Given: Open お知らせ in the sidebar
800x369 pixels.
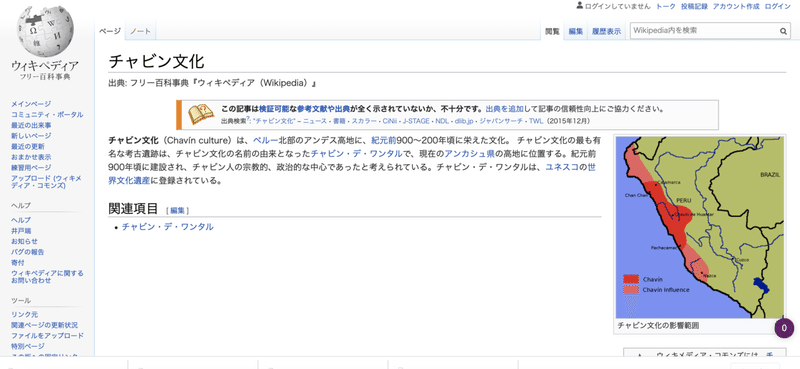Looking at the screenshot, I should [24, 241].
